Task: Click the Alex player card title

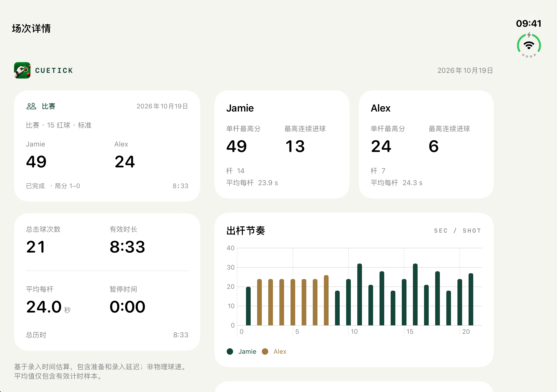Action: (x=381, y=108)
